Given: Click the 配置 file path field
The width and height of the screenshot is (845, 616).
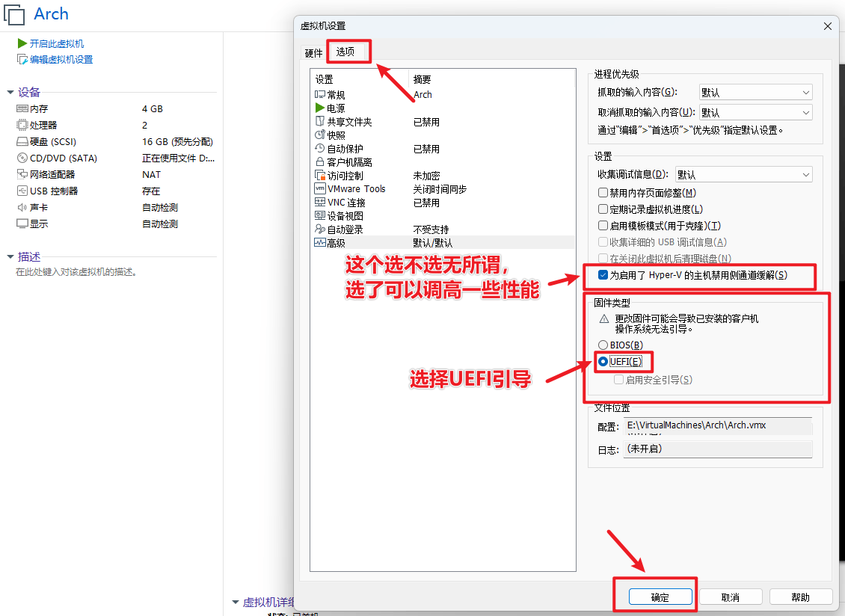Looking at the screenshot, I should coord(718,426).
